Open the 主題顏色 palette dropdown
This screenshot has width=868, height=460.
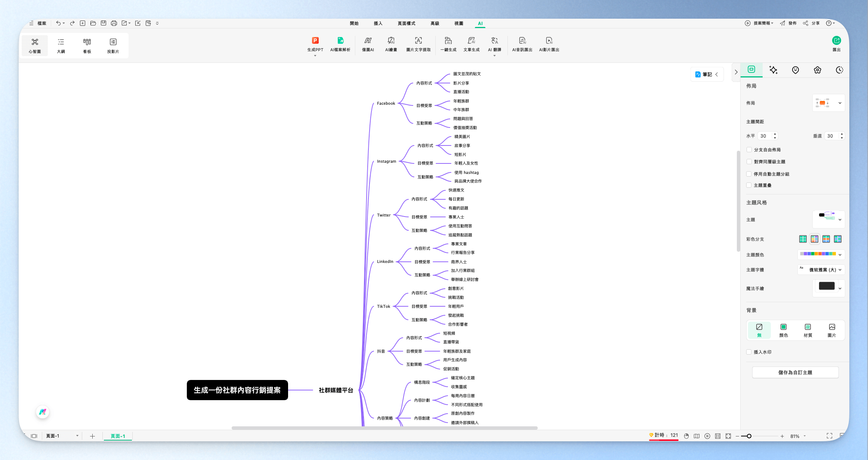coord(821,254)
